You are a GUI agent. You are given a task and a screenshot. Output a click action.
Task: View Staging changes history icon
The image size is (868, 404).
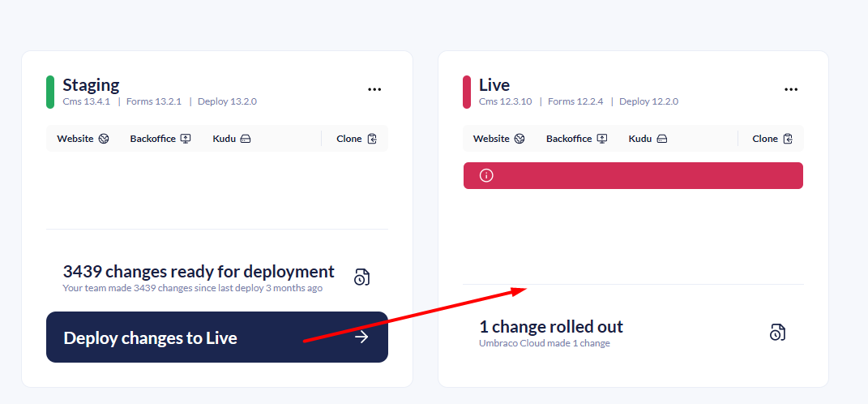pyautogui.click(x=361, y=277)
